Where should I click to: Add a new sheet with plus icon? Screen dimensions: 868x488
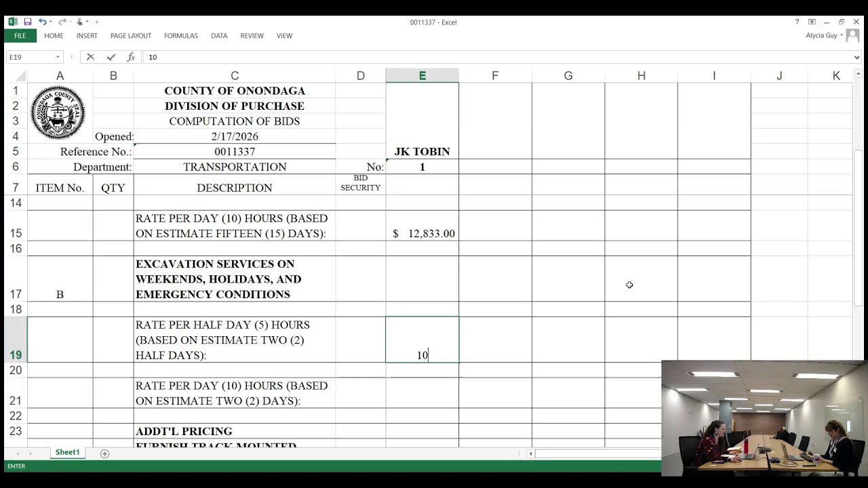tap(104, 453)
